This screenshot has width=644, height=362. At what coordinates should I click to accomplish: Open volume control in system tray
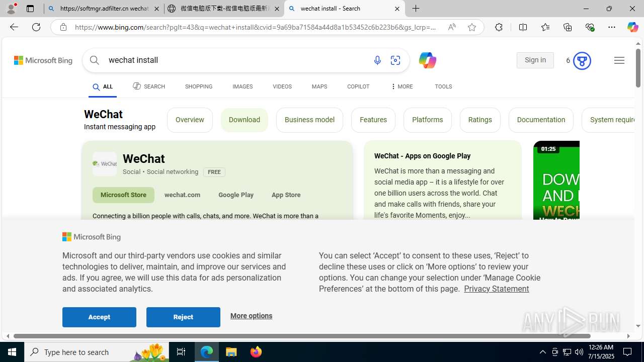pos(579,352)
